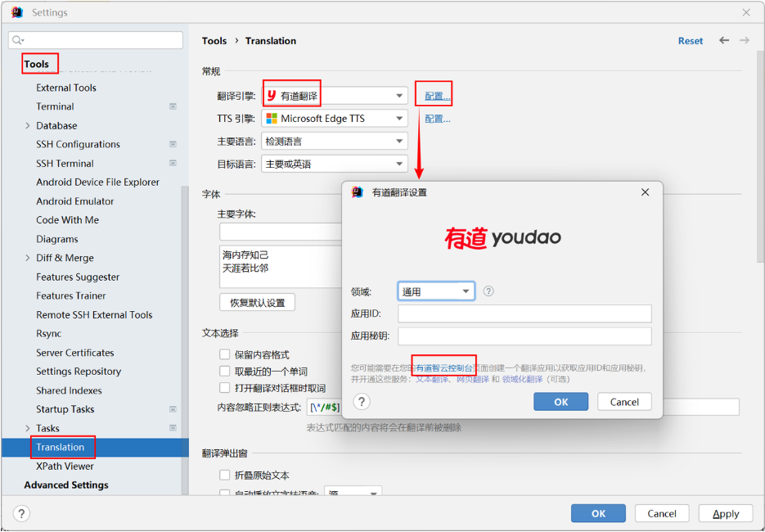The width and height of the screenshot is (765, 532).
Task: Open XPath Viewer settings
Action: coord(65,466)
